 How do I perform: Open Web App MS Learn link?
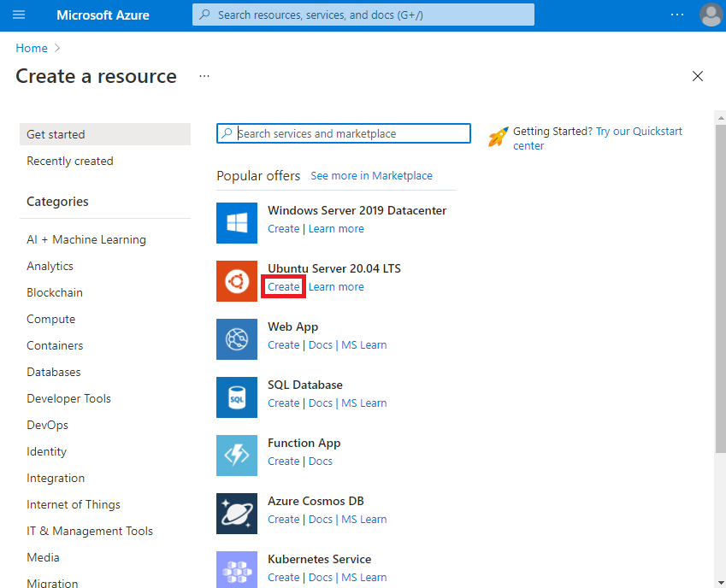(x=364, y=345)
